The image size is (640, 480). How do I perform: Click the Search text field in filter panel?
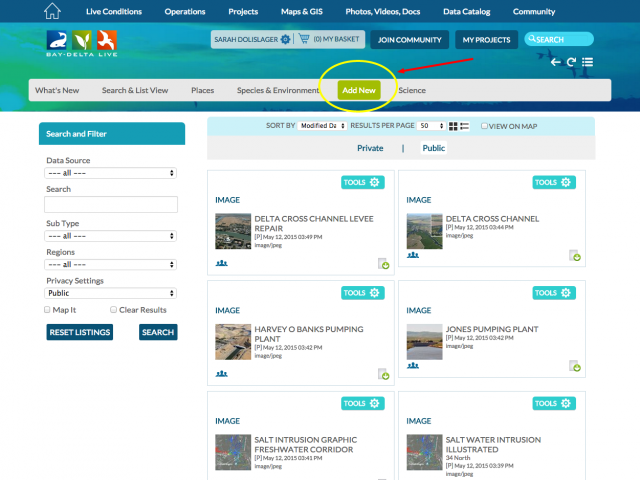[110, 204]
